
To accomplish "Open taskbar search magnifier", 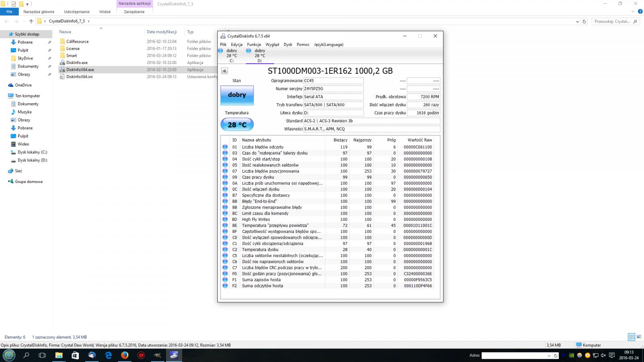I will point(26,355).
